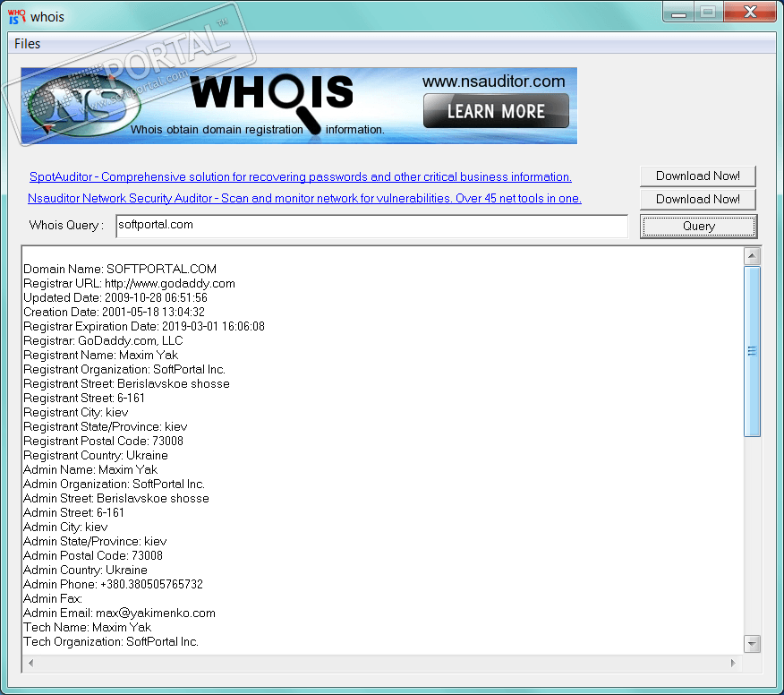Click 'Admin Street: 6-161' line

pyautogui.click(x=73, y=513)
